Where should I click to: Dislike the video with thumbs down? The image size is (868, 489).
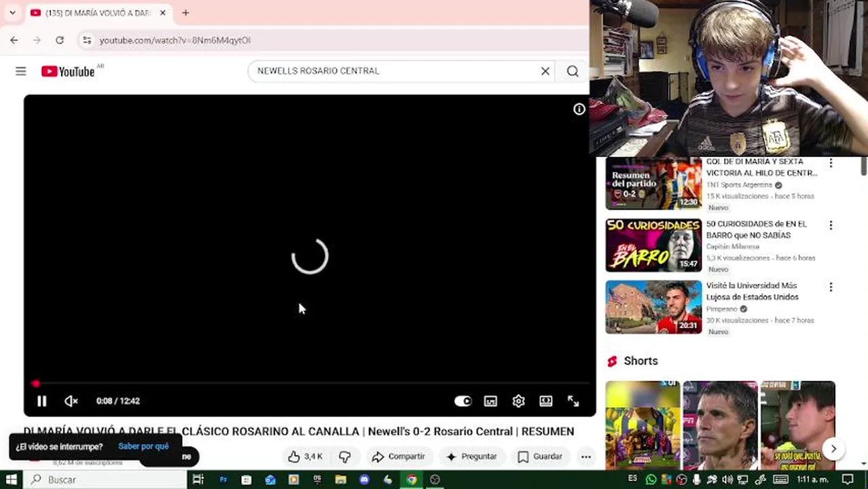(x=345, y=456)
